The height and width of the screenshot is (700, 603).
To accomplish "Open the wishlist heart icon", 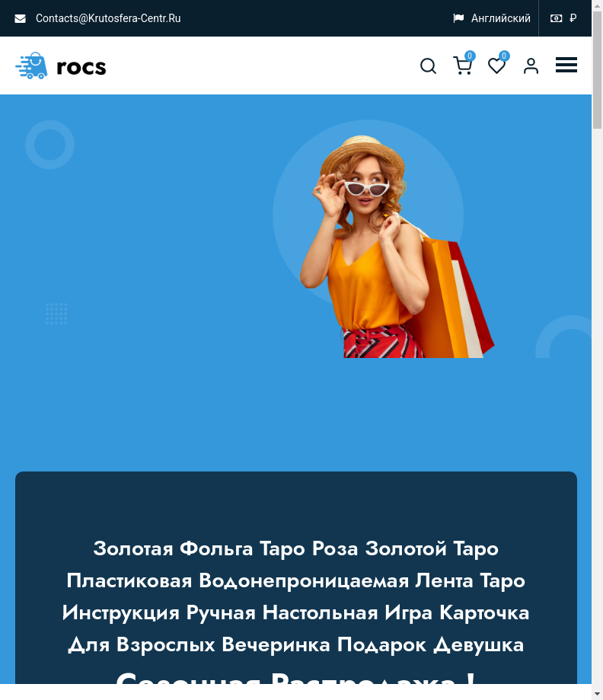I will (x=496, y=66).
